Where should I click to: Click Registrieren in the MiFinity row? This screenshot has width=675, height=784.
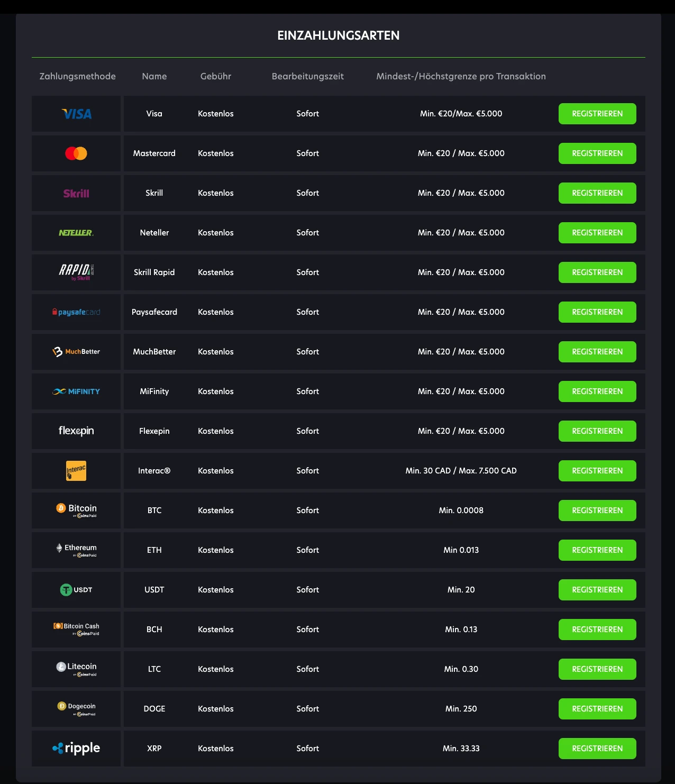597,391
